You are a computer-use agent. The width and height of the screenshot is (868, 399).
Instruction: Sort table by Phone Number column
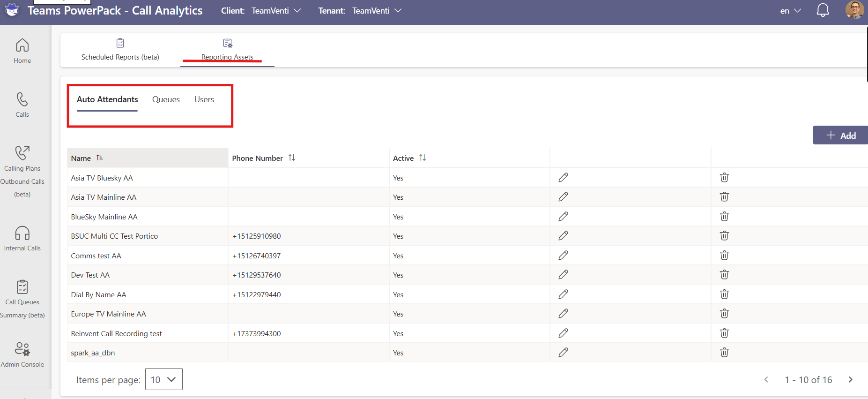click(292, 158)
